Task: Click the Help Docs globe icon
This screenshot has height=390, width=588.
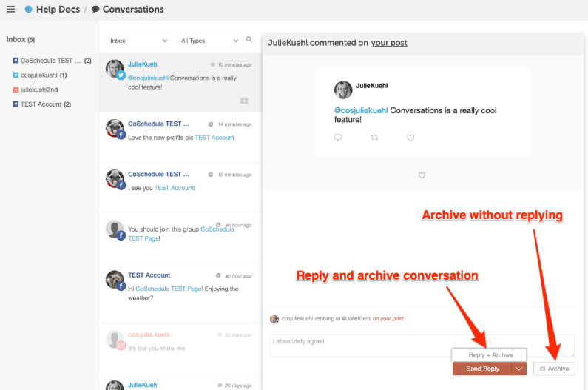Action: (x=29, y=10)
